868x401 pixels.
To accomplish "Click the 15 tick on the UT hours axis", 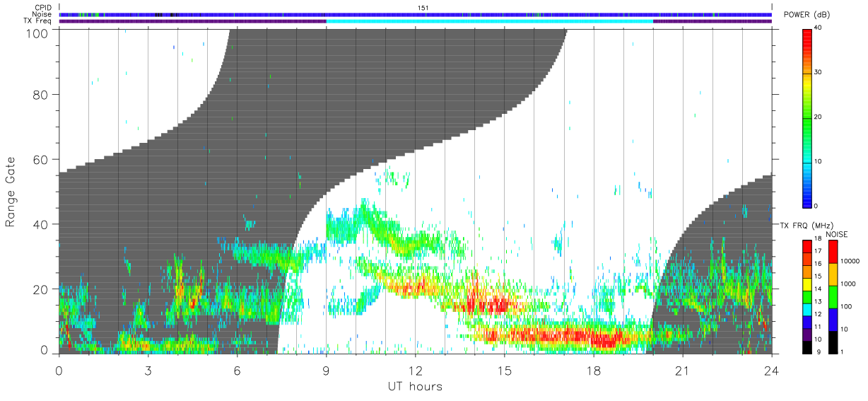I will point(505,369).
